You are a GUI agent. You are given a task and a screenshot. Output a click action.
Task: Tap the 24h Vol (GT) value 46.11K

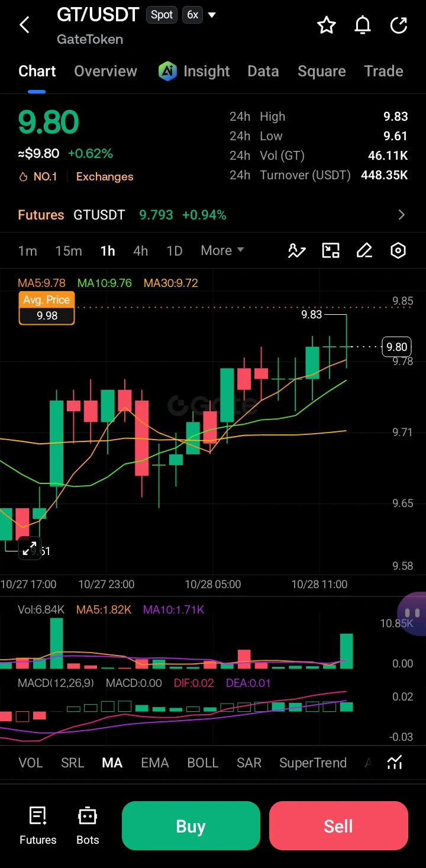(x=388, y=156)
